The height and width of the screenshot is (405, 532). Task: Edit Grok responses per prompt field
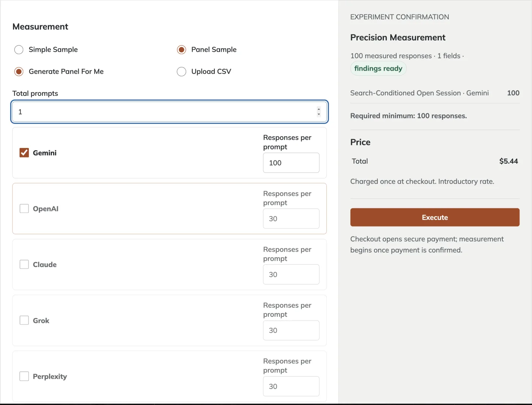(291, 330)
